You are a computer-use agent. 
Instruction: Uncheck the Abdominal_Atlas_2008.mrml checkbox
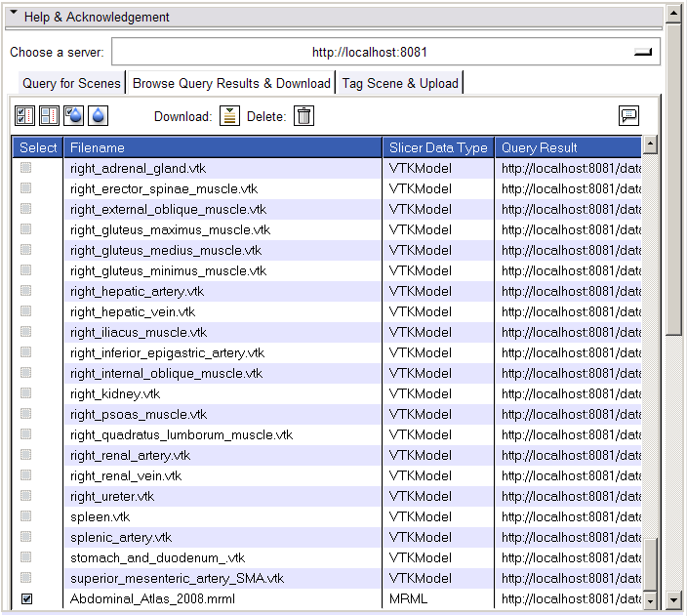pyautogui.click(x=26, y=598)
